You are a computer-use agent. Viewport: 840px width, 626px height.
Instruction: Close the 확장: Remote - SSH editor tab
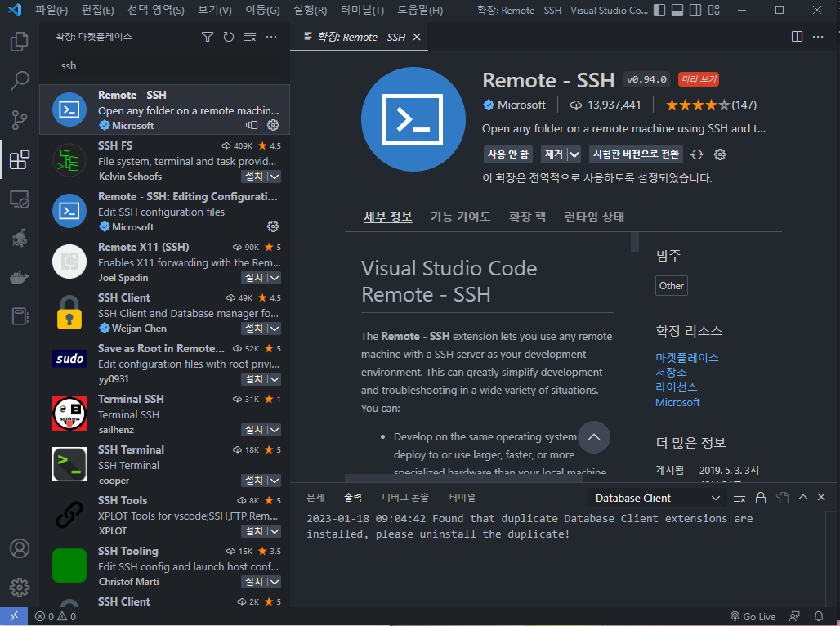(417, 37)
